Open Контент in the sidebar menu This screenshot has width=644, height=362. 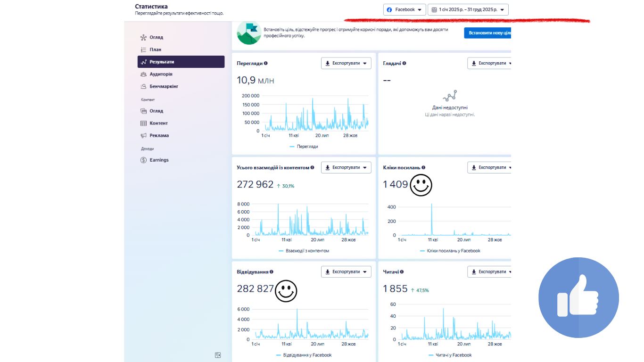pos(158,123)
